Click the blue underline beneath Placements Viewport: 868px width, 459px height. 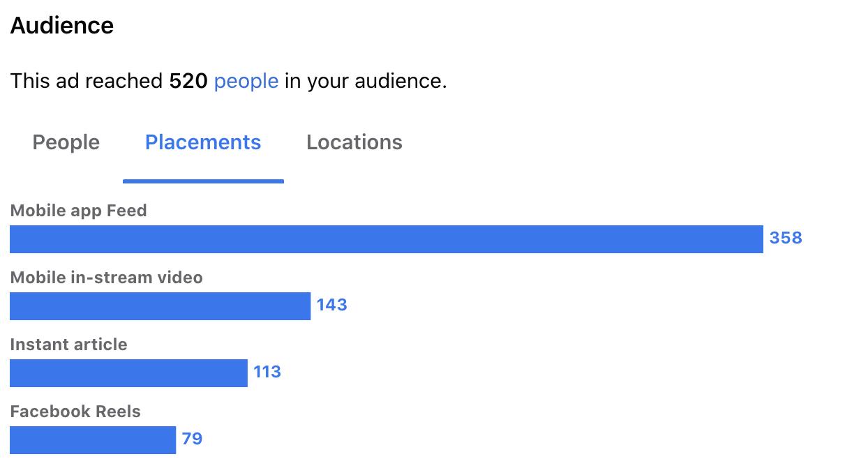pyautogui.click(x=203, y=181)
